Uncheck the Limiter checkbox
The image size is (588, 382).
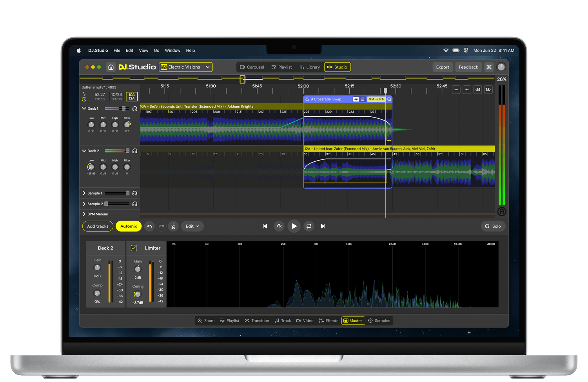coord(134,248)
